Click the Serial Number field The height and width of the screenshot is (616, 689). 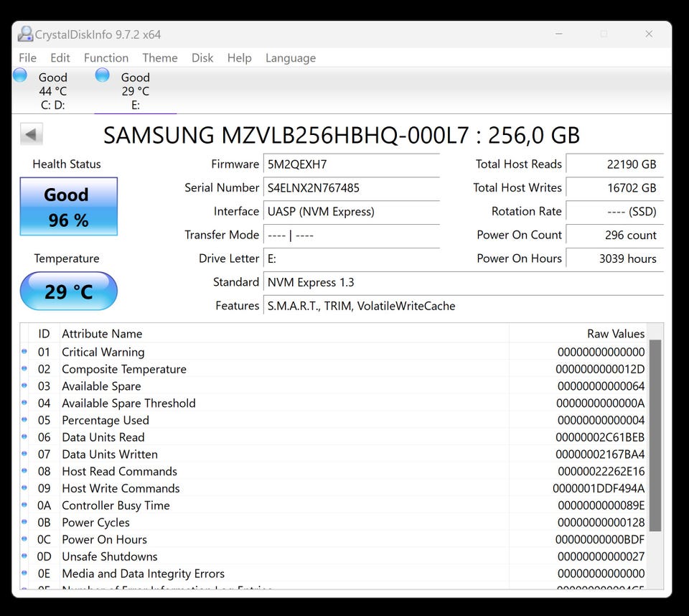351,188
